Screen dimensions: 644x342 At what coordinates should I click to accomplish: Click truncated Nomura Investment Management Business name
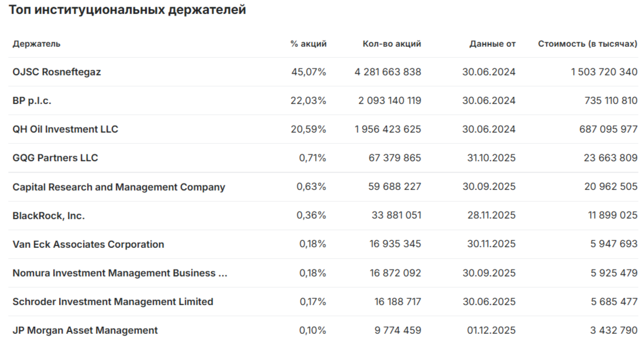(x=120, y=273)
